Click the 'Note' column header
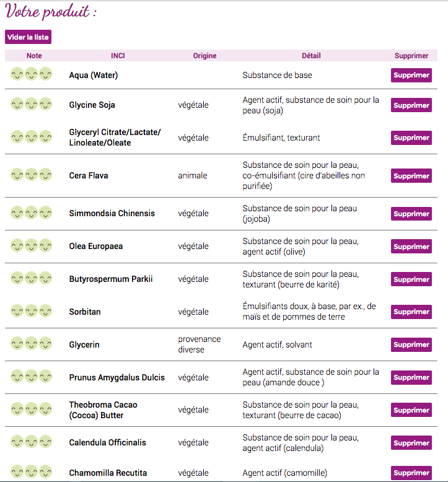Screen dimensions: 448x482 click(34, 56)
